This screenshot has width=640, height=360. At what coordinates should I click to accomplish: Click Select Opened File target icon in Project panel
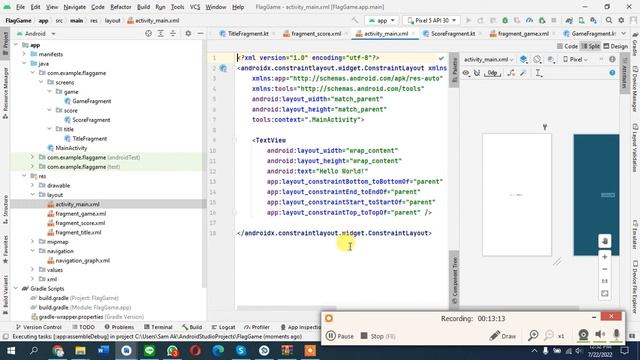pyautogui.click(x=148, y=33)
